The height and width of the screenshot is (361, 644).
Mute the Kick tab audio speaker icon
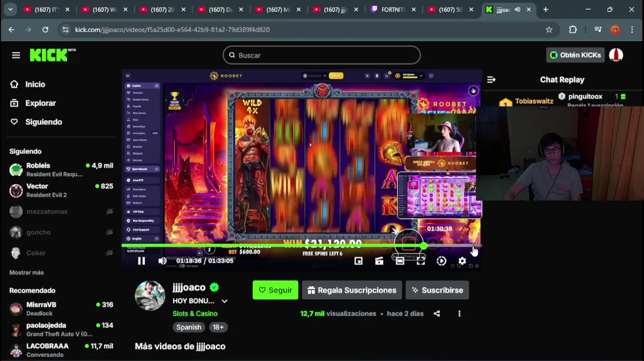pyautogui.click(x=518, y=10)
